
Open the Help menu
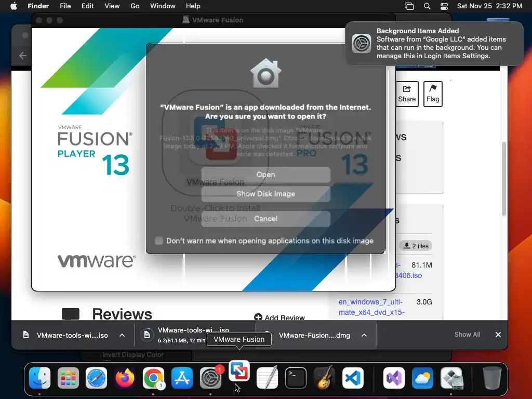(193, 6)
